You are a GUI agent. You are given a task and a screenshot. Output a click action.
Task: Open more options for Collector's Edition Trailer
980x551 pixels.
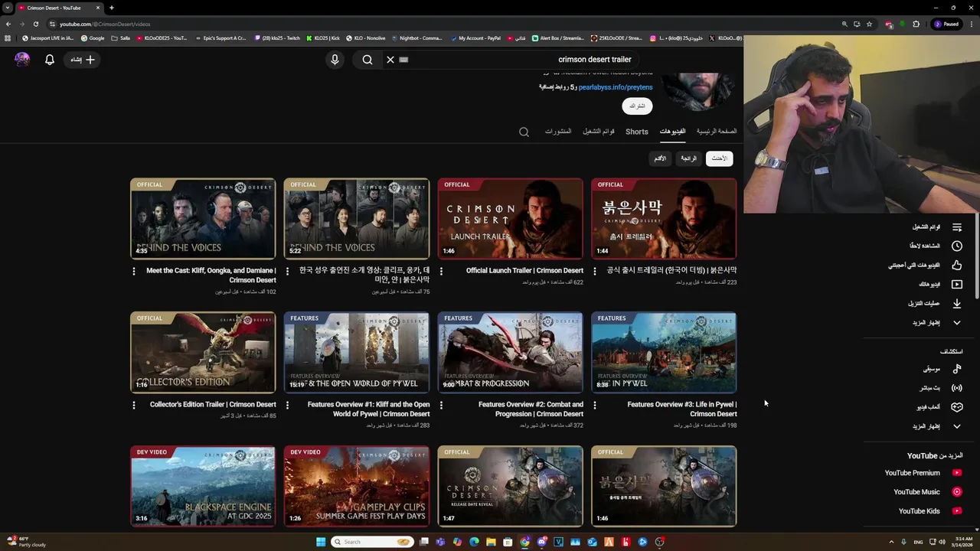133,405
